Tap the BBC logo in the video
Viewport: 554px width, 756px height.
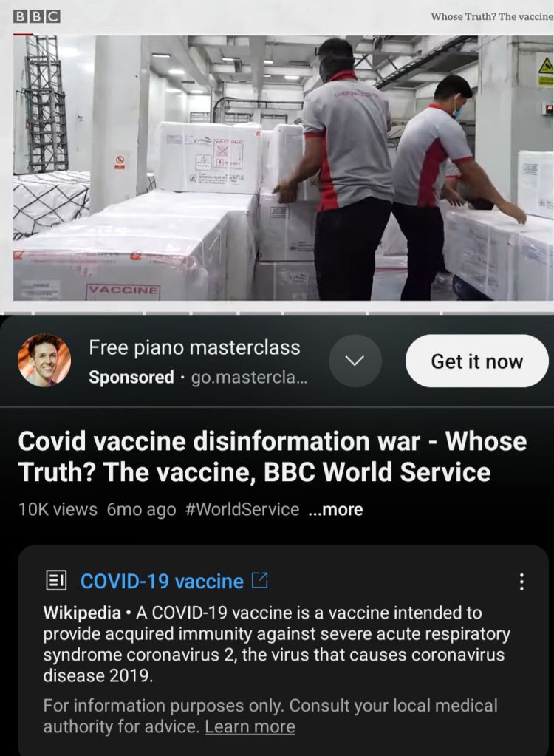(x=37, y=16)
